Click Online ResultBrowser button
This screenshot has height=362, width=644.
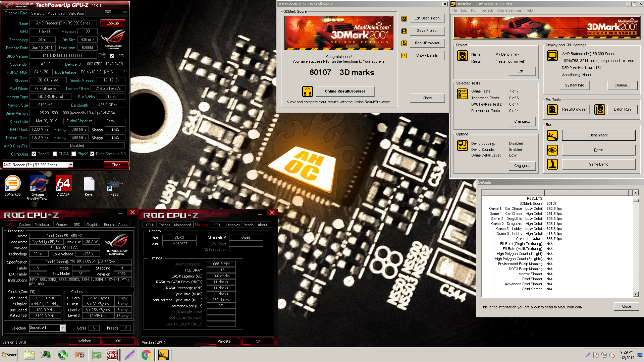pyautogui.click(x=345, y=91)
